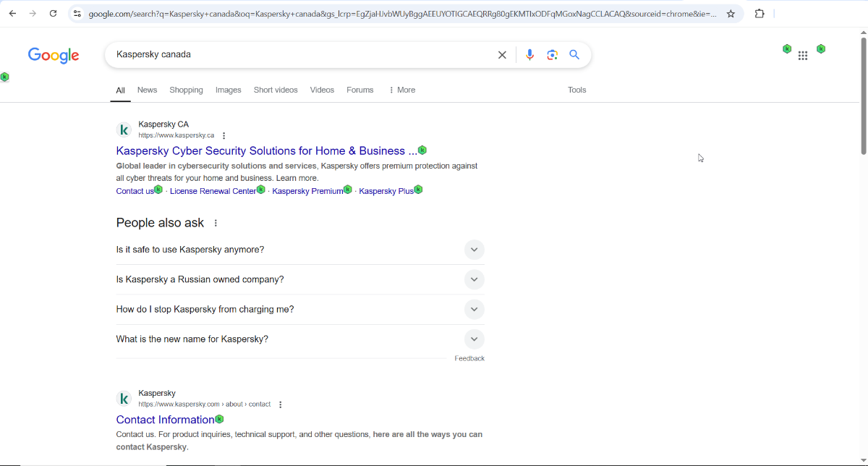Open "Kaspersky Cyber Security Solutions" result link

coord(266,151)
